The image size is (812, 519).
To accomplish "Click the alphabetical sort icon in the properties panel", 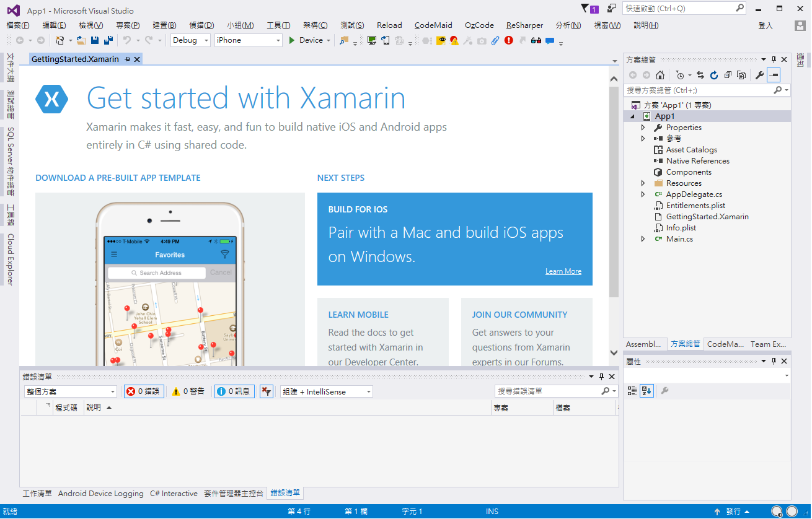I will pos(647,391).
